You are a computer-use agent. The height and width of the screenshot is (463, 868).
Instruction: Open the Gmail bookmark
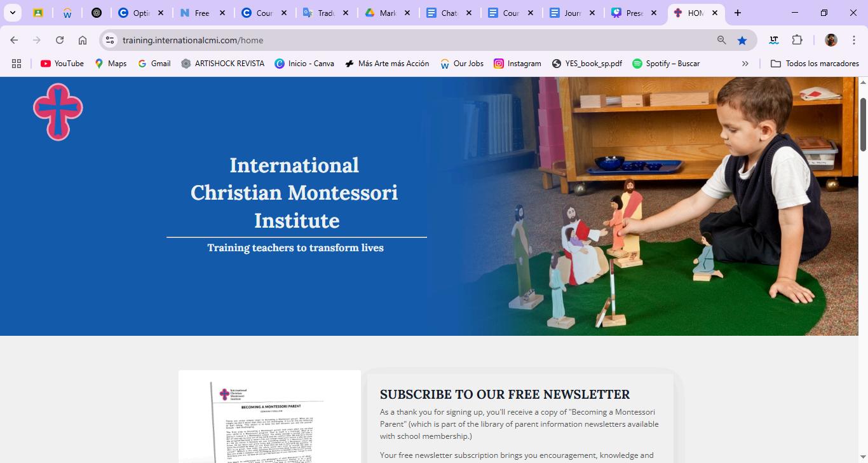[154, 64]
